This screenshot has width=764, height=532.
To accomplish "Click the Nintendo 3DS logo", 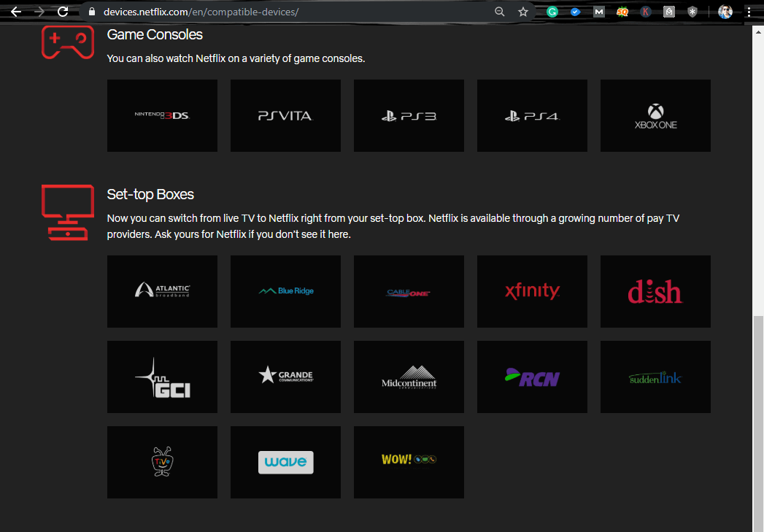I will pyautogui.click(x=161, y=115).
